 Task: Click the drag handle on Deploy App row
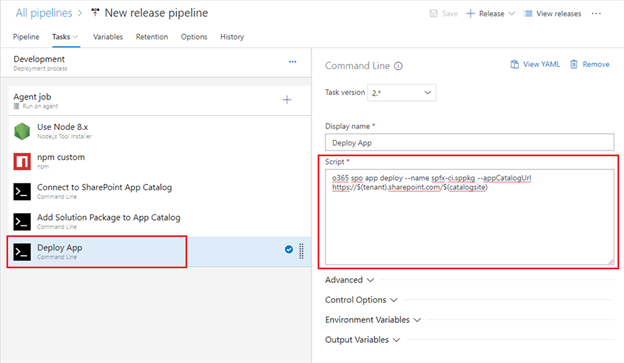[301, 251]
